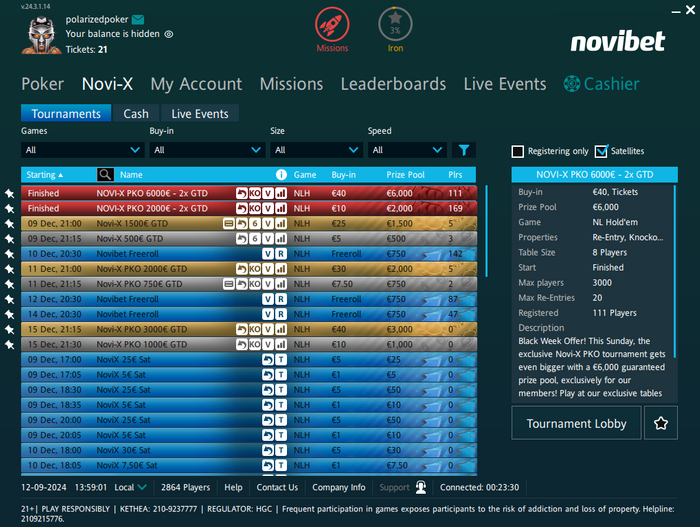Click the re-entry icon on 09 Dec 17:05 NoviX 5€ Sat

(x=267, y=375)
